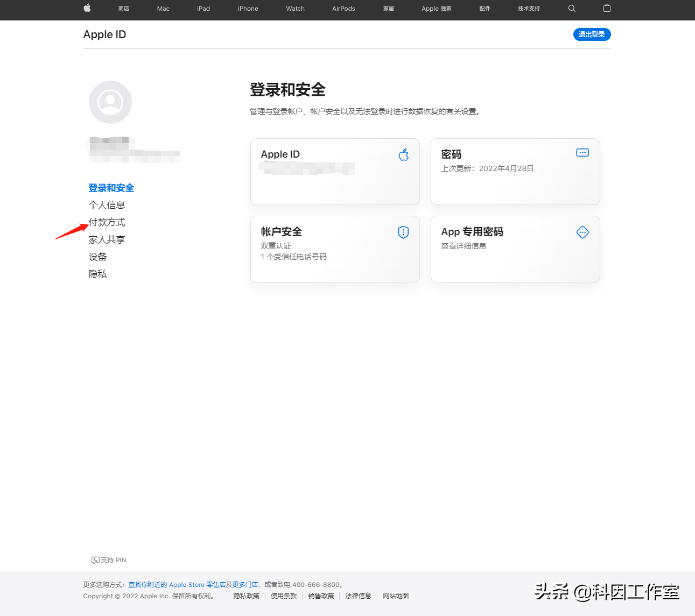Screen dimensions: 695x616
Task: Open 设备 in the sidebar
Action: click(98, 257)
